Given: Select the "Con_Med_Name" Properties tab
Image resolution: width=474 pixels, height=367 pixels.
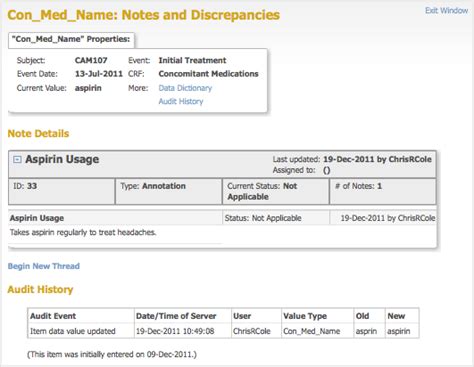Looking at the screenshot, I should [71, 40].
